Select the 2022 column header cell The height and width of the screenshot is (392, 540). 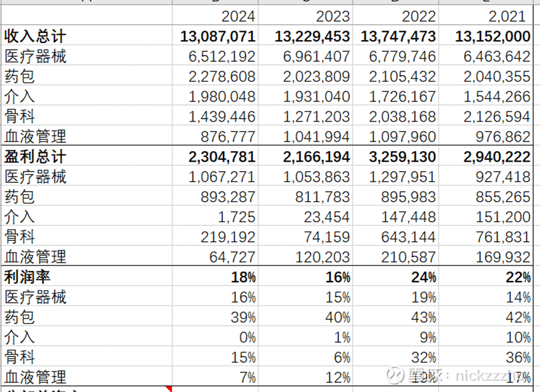(x=396, y=16)
